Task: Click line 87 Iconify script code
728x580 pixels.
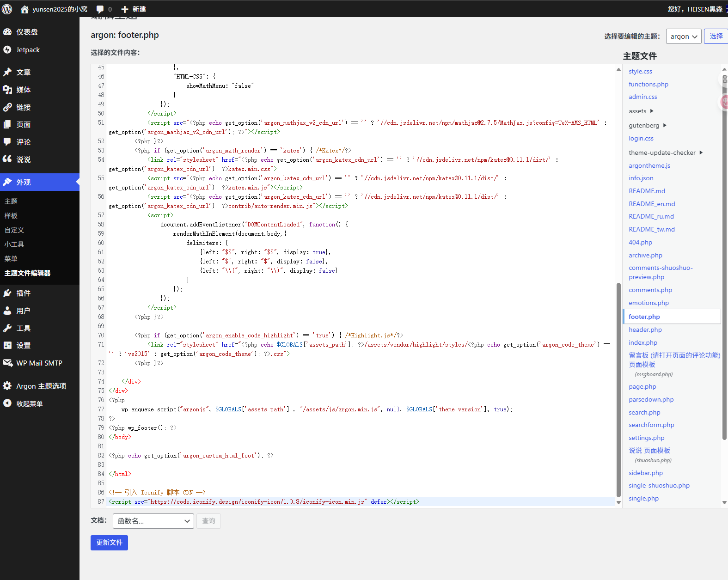Action: point(264,501)
